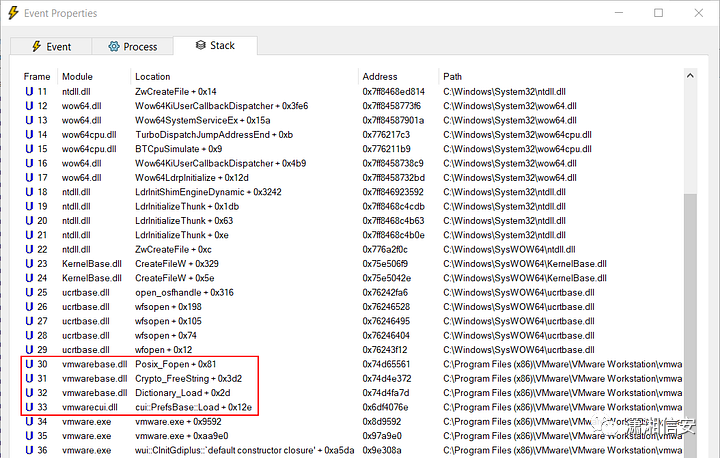Viewport: 720px width, 458px height.
Task: Click the U icon for frame 14
Action: pyautogui.click(x=29, y=135)
